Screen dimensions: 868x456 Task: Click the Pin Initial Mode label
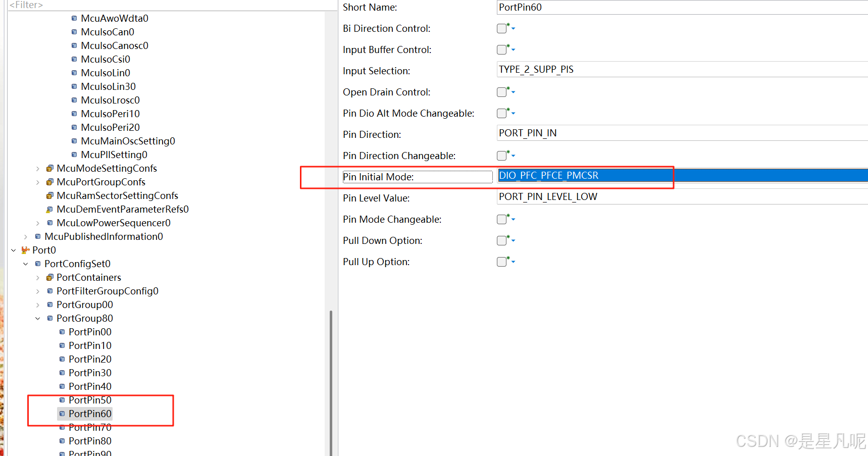378,177
